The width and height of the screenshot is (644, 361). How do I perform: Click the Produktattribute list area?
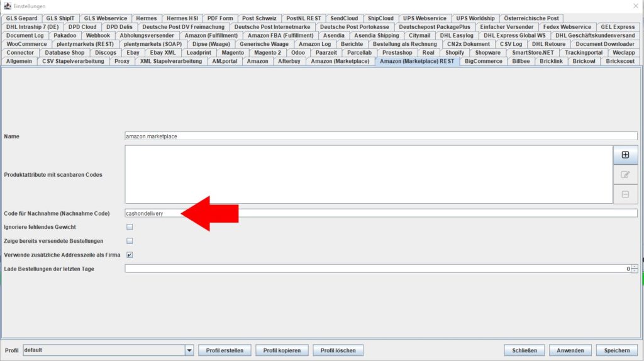pyautogui.click(x=369, y=175)
